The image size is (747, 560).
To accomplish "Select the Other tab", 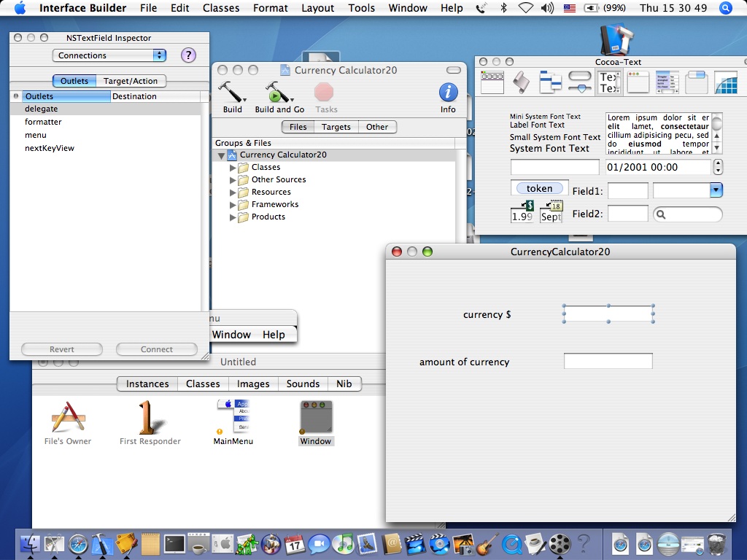I will pyautogui.click(x=377, y=127).
